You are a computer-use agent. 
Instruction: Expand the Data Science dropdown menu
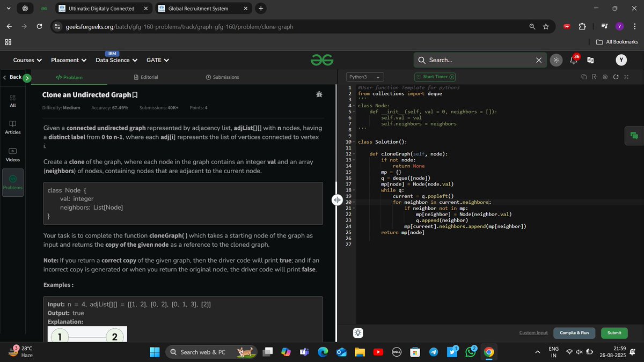116,60
